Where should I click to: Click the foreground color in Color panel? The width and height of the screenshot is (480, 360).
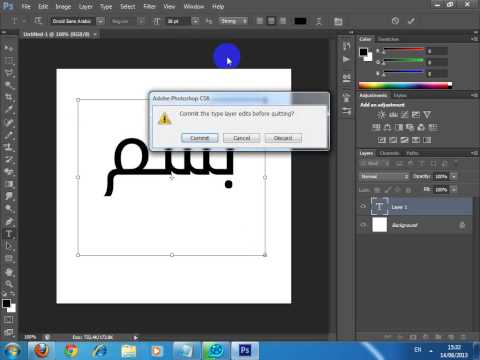[363, 52]
